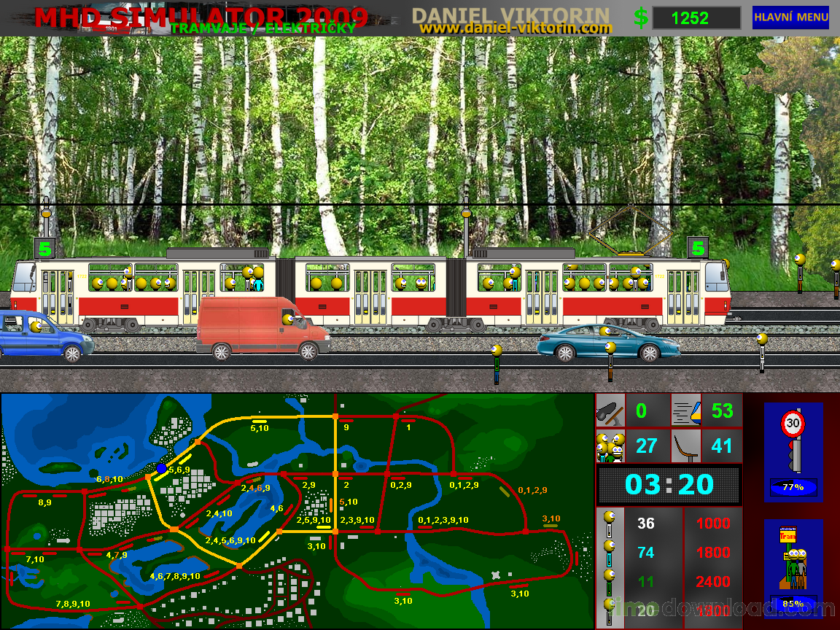Click map stop labeled 2,5,9,10
The width and height of the screenshot is (840, 630).
coord(314,520)
